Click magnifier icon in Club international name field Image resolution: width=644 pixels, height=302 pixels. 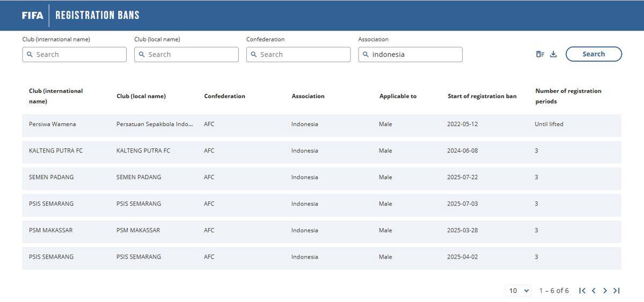[x=30, y=55]
